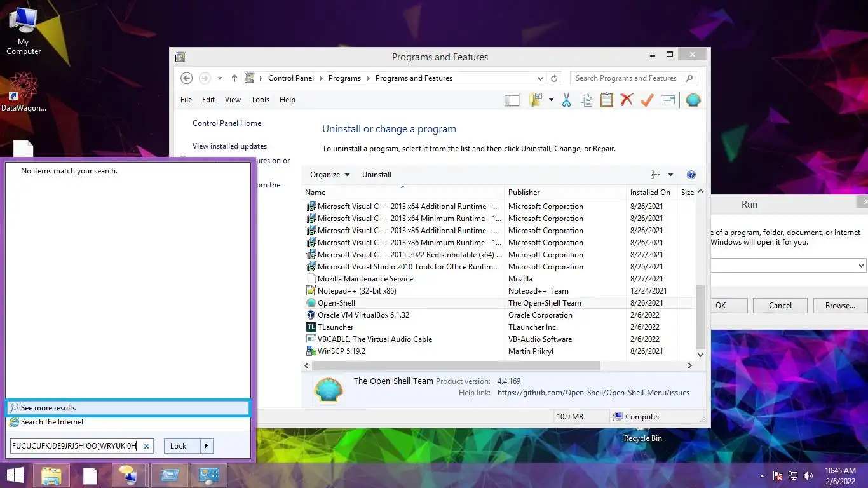Viewport: 868px width, 488px height.
Task: Select Notepad++ (32-bit x86) row
Action: pyautogui.click(x=499, y=291)
